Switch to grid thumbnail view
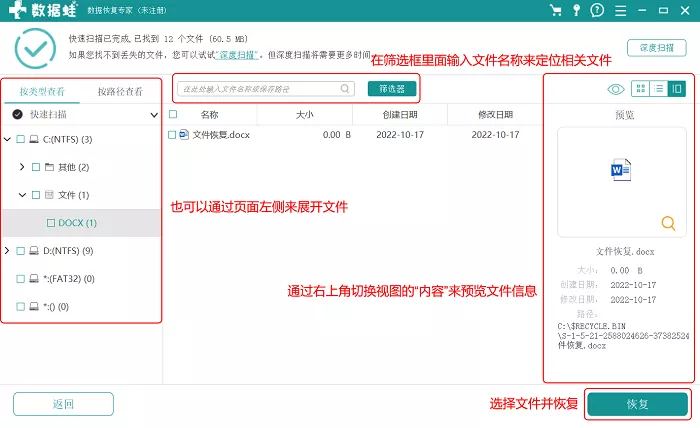Viewport: 700px width, 428px height. point(641,88)
